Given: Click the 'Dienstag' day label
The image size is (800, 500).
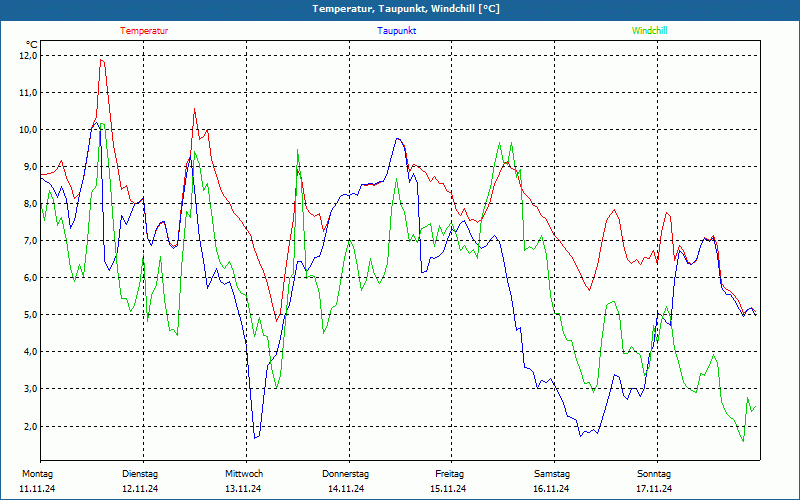Looking at the screenshot, I should [140, 474].
